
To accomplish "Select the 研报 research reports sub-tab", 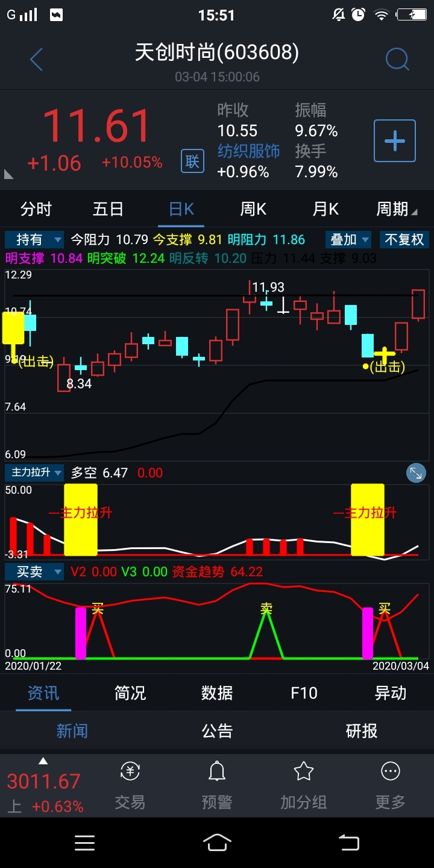I will 362,731.
